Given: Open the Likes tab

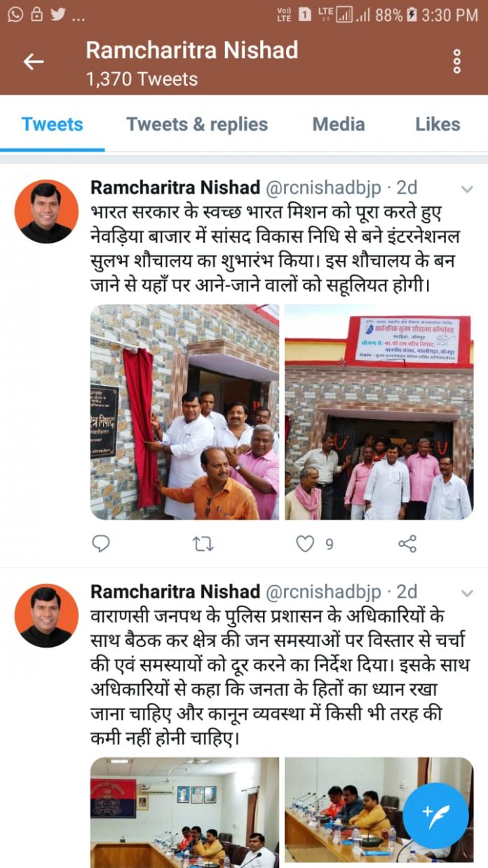Looking at the screenshot, I should pyautogui.click(x=438, y=124).
